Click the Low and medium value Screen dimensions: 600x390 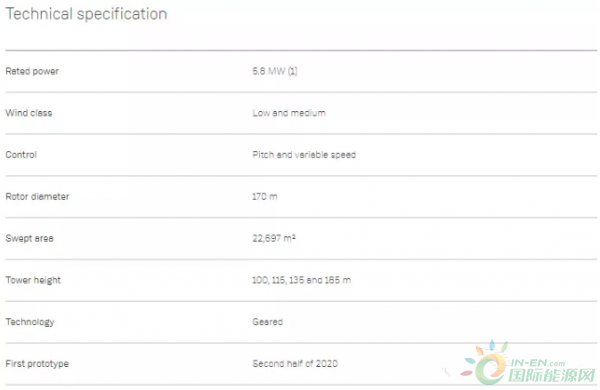289,113
